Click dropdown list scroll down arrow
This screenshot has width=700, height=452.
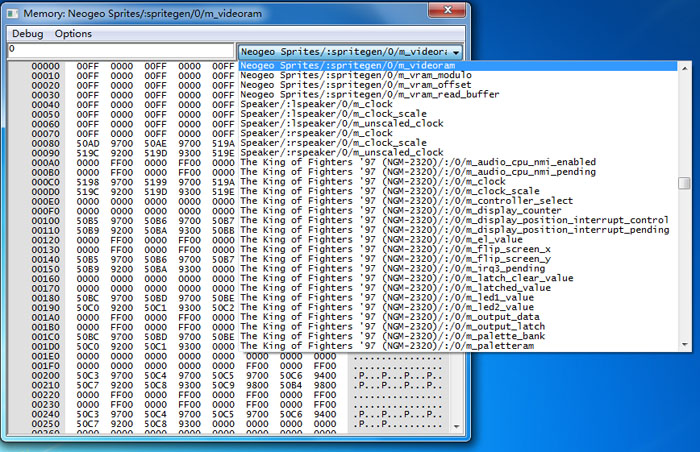coord(684,344)
